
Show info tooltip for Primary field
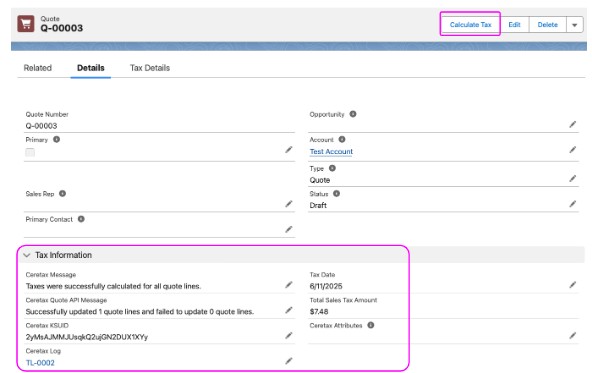56,139
